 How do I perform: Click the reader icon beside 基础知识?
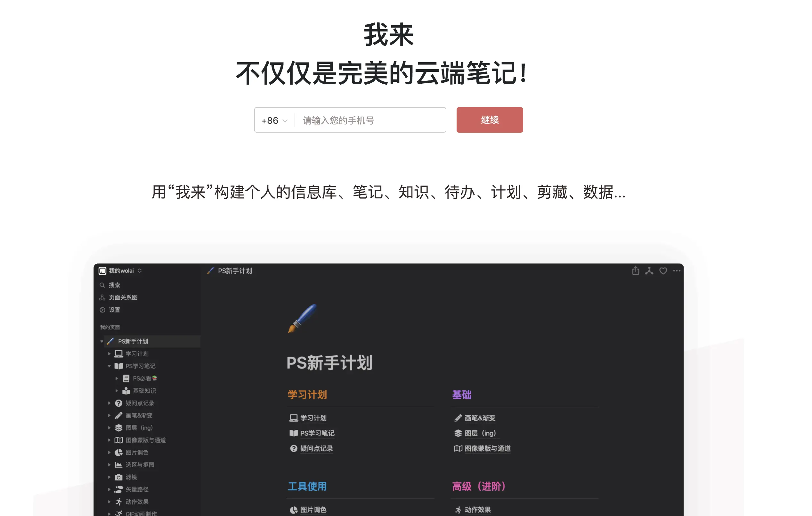[126, 391]
